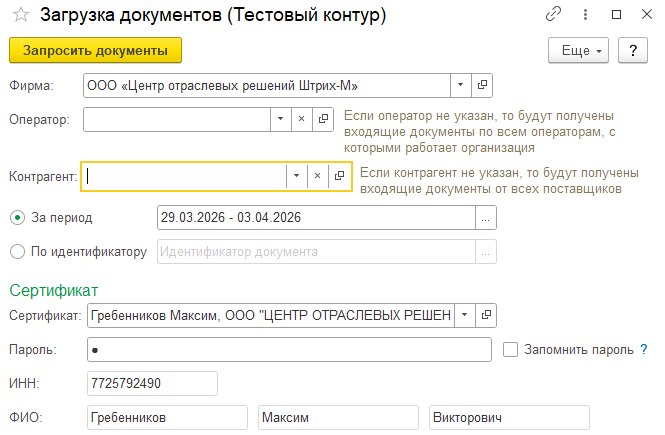Maximize the Загрузка документов window
Image resolution: width=665 pixels, height=435 pixels.
pos(617,14)
